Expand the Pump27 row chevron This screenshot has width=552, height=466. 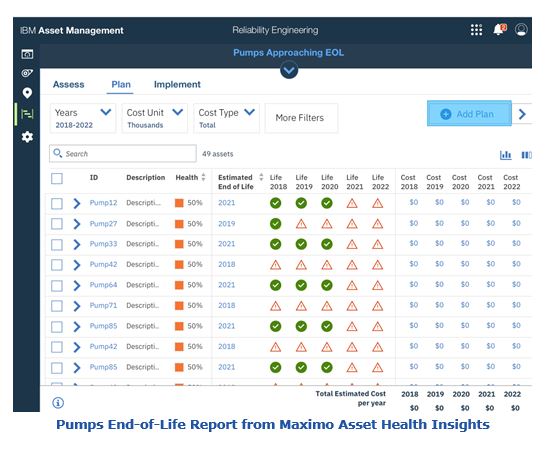coord(76,224)
